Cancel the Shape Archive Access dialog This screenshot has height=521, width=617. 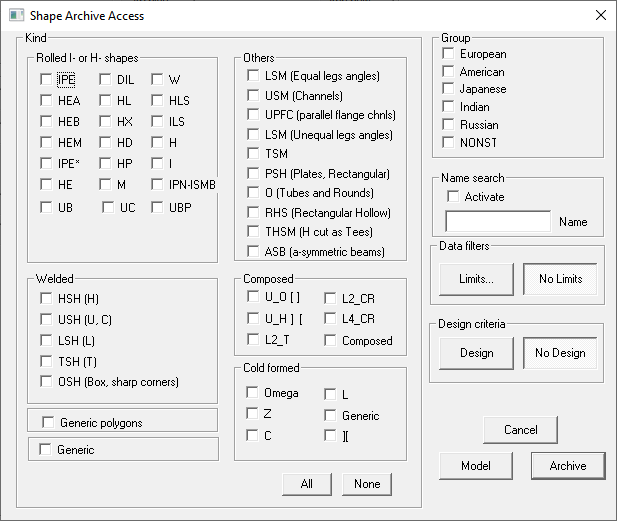pyautogui.click(x=521, y=430)
